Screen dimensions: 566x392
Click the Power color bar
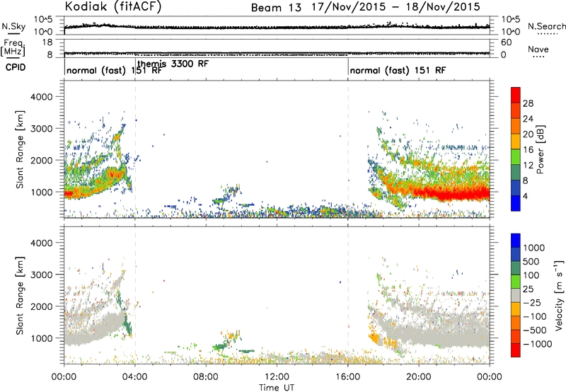[x=516, y=149]
